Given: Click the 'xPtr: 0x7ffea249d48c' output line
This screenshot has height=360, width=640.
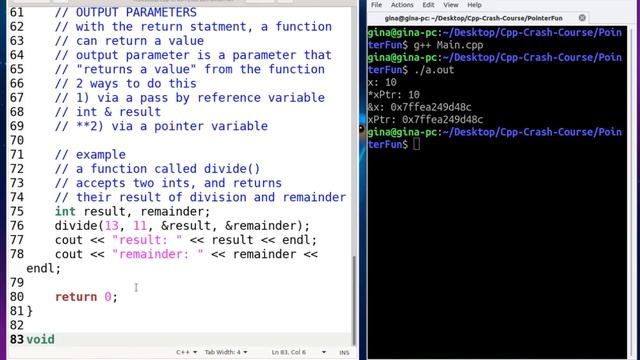Looking at the screenshot, I should tap(425, 120).
